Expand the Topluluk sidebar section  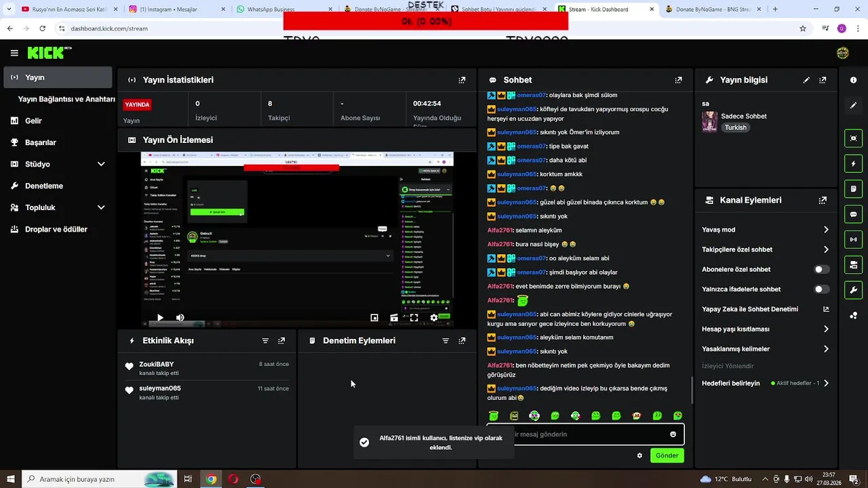[101, 207]
